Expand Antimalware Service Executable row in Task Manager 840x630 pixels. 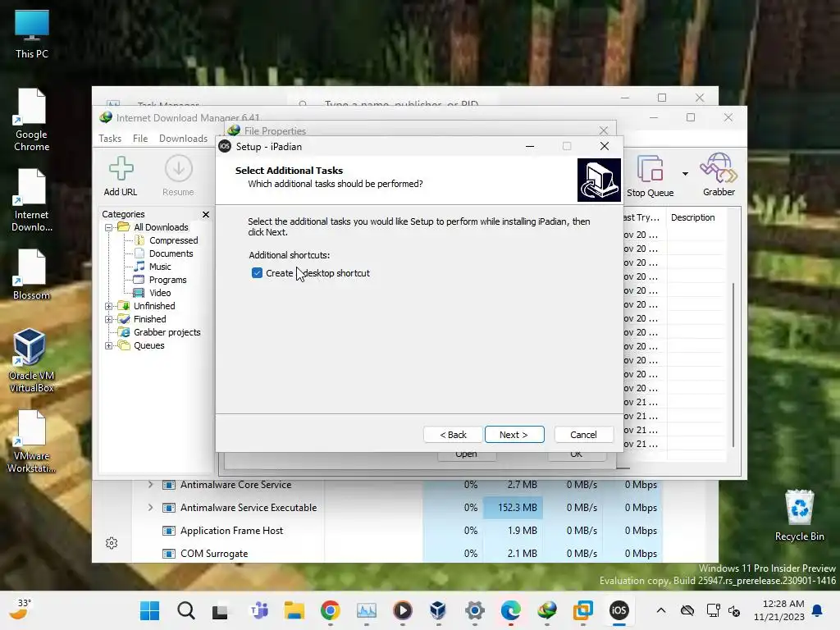click(151, 507)
